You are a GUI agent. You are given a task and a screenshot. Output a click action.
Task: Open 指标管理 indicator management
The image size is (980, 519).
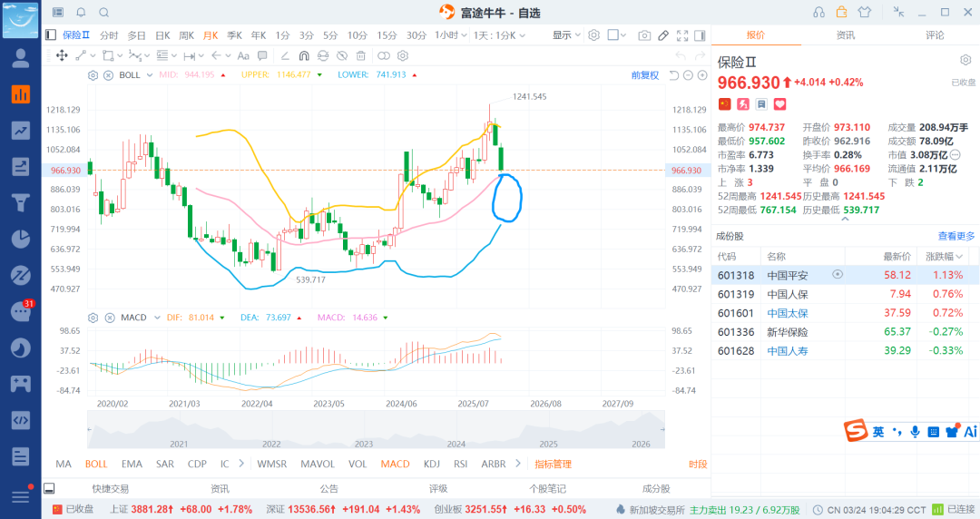coord(553,464)
